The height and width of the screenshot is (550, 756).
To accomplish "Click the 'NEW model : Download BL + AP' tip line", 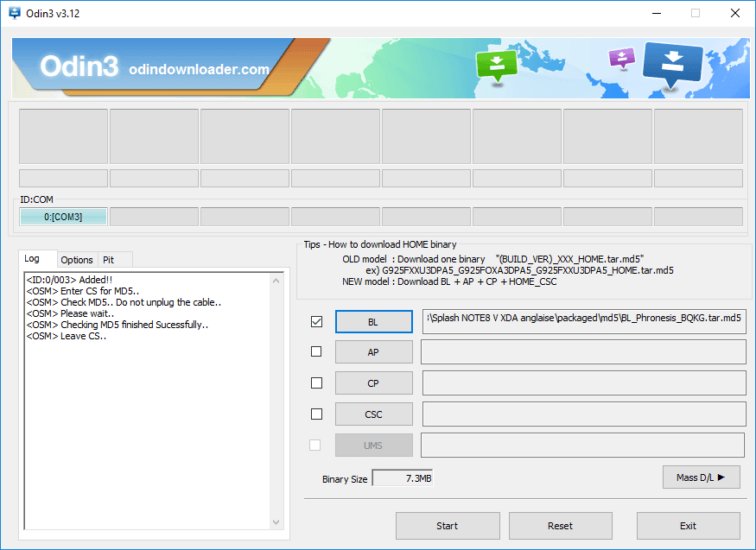I will [x=449, y=281].
